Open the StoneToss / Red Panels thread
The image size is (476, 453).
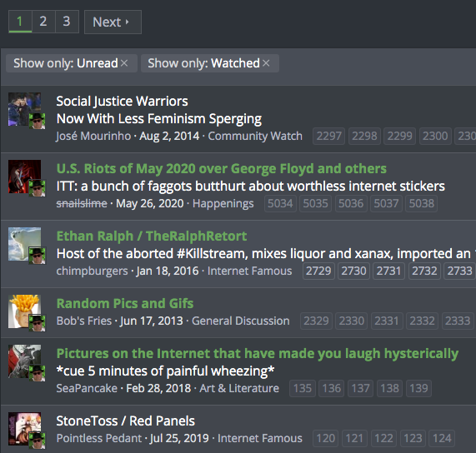(125, 421)
